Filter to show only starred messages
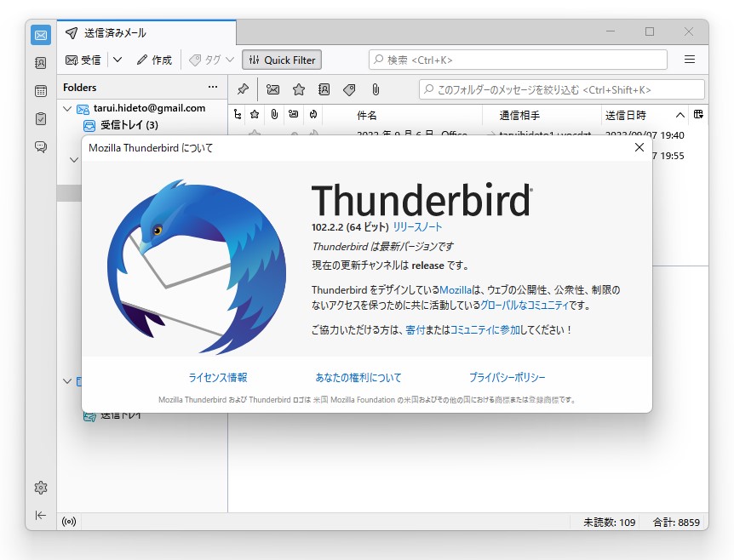This screenshot has width=734, height=560. pyautogui.click(x=298, y=89)
